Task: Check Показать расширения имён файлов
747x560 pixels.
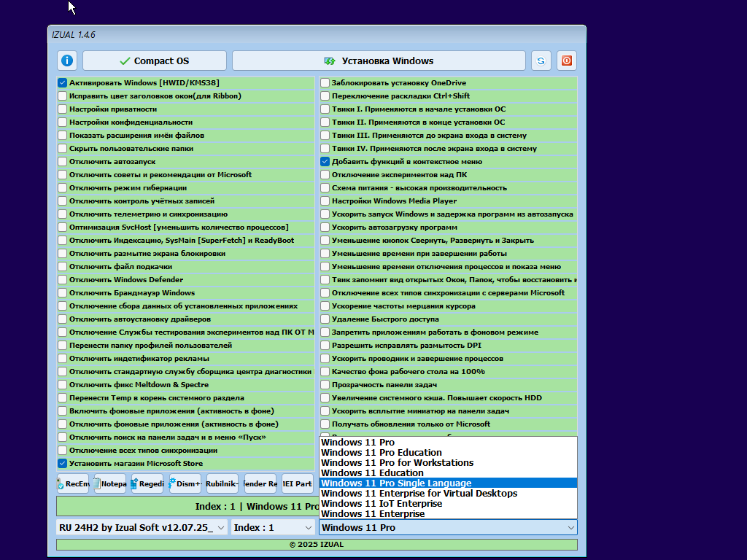Action: 63,135
